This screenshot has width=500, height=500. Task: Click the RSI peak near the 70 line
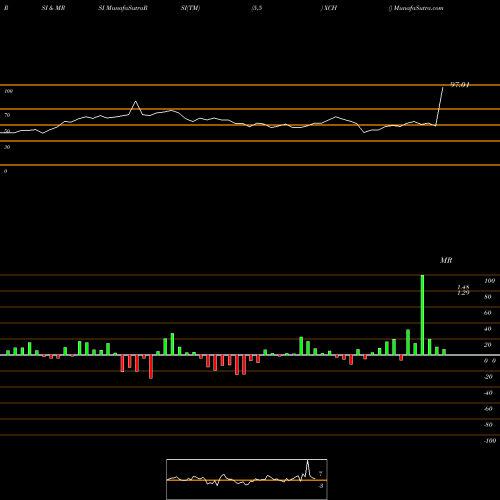(135, 101)
